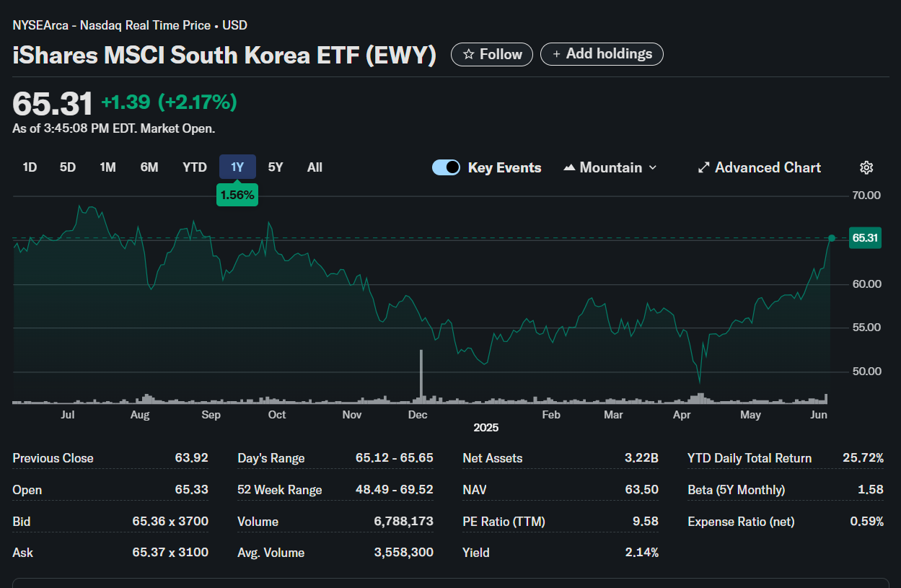Select the 5Y time range

point(276,167)
